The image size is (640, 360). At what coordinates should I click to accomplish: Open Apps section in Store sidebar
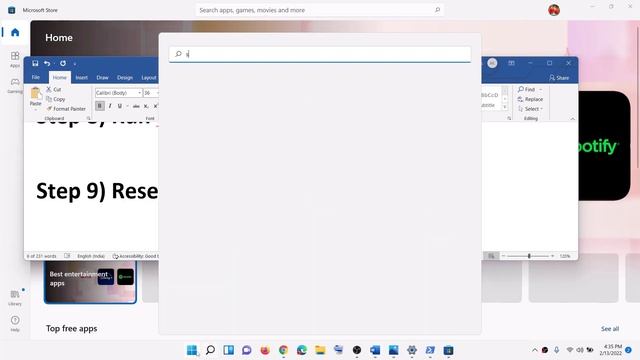[15, 59]
